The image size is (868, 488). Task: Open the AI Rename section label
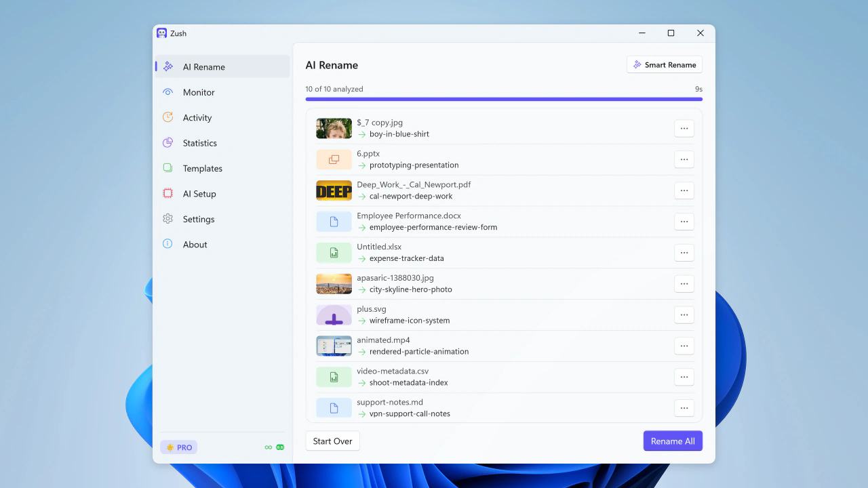[204, 67]
